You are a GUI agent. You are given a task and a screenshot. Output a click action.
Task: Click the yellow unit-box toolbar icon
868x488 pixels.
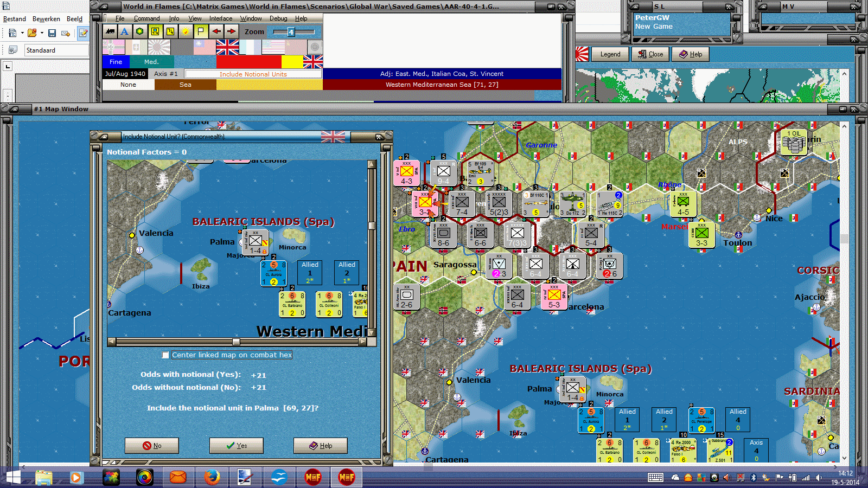(x=155, y=31)
